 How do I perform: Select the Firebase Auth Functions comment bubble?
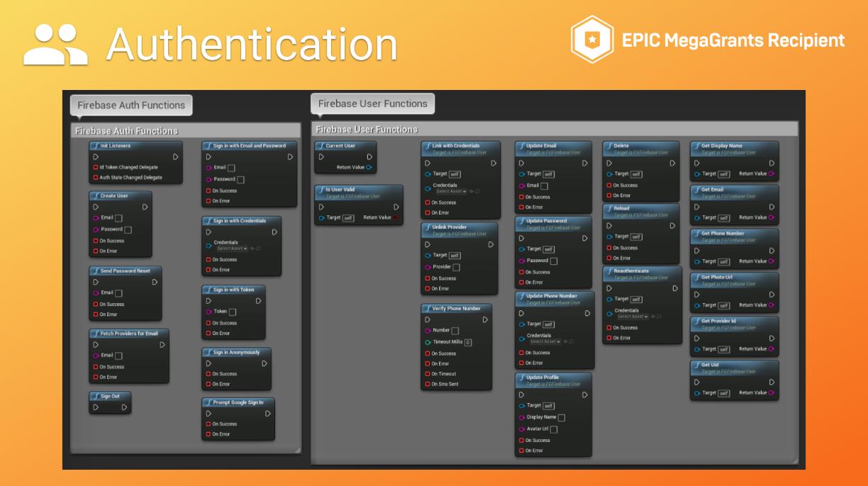pyautogui.click(x=131, y=105)
